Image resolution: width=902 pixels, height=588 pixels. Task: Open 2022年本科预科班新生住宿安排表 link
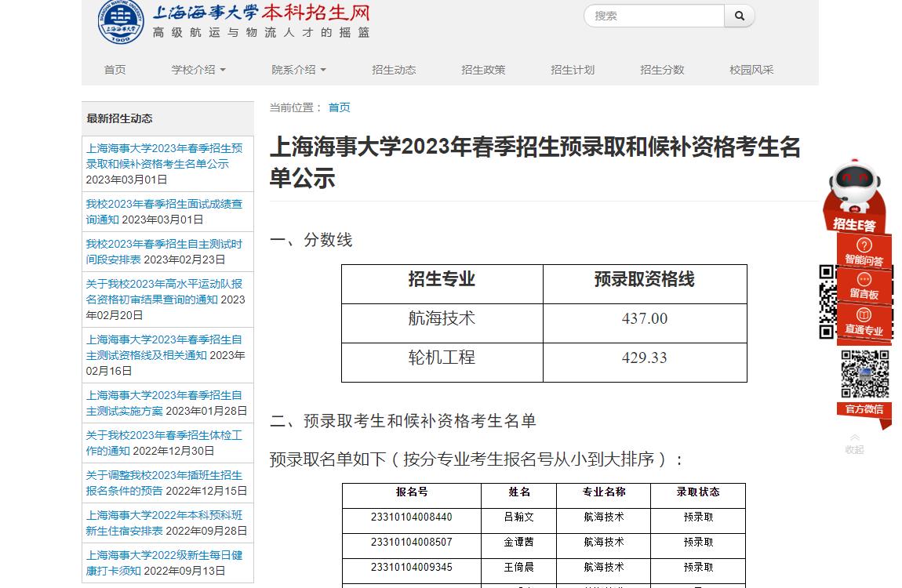click(164, 522)
